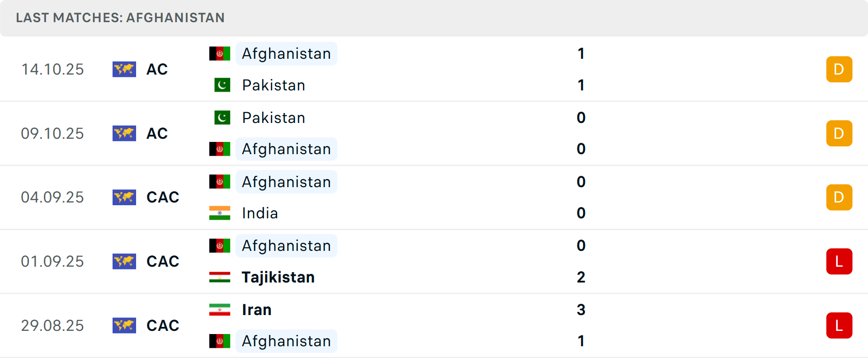Open the LAST MATCHES: AFGHANISTAN header

(120, 18)
